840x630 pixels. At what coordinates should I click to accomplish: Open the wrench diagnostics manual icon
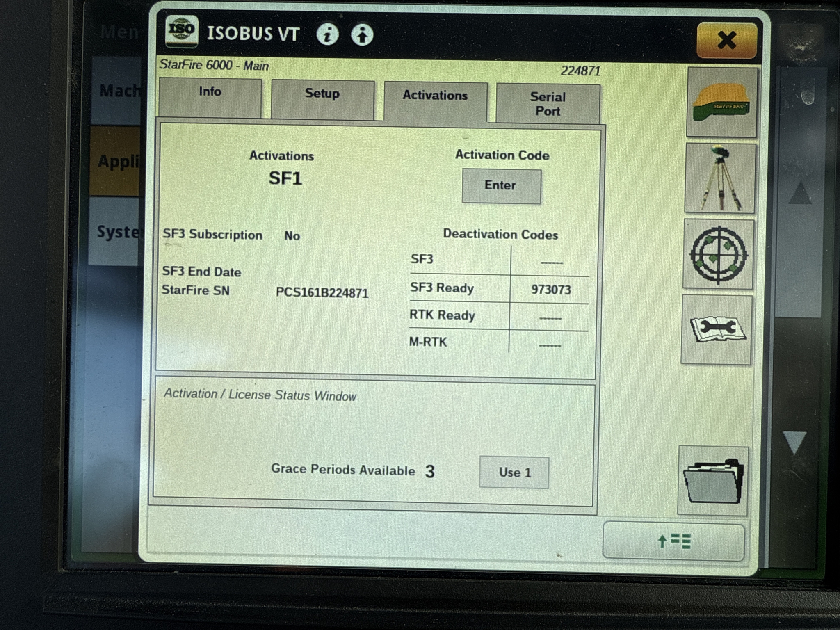[717, 330]
